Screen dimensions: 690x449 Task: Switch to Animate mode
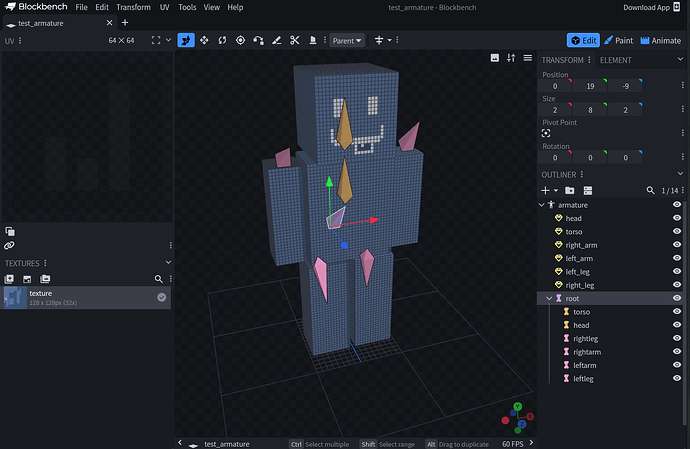[x=660, y=40]
